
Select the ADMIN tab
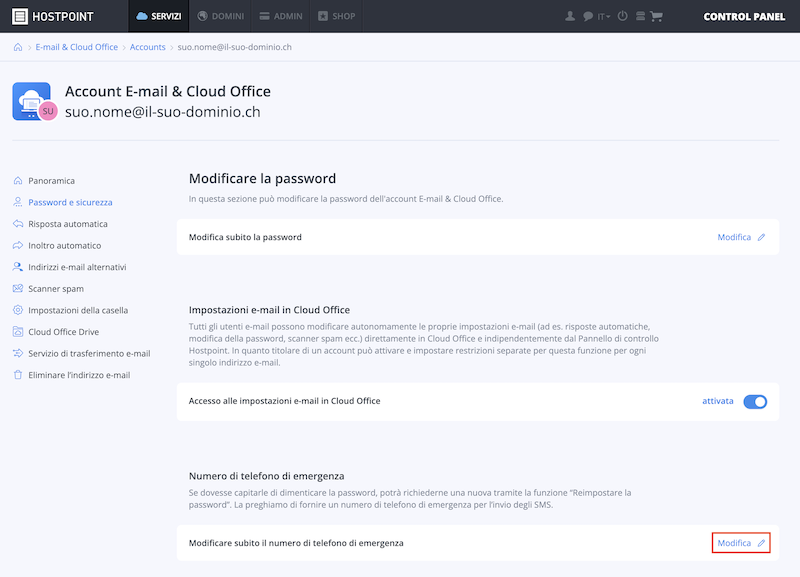[x=281, y=16]
